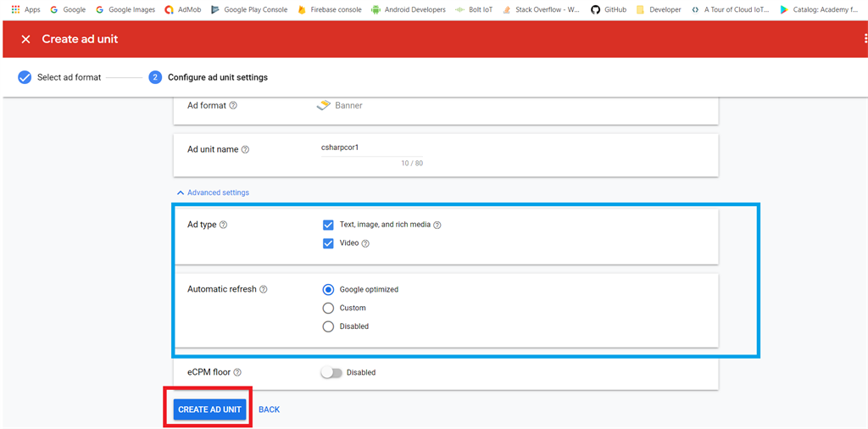Click the eCPM floor help icon

(x=237, y=372)
